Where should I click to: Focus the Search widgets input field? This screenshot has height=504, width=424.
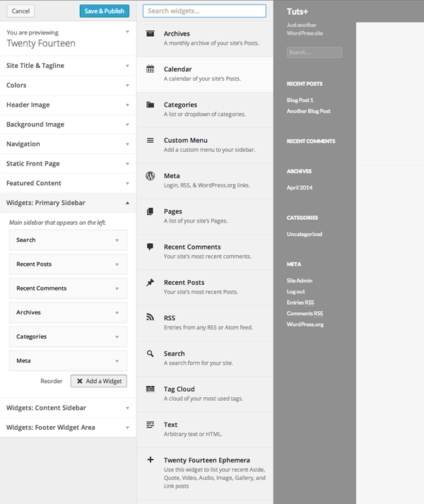tap(204, 11)
